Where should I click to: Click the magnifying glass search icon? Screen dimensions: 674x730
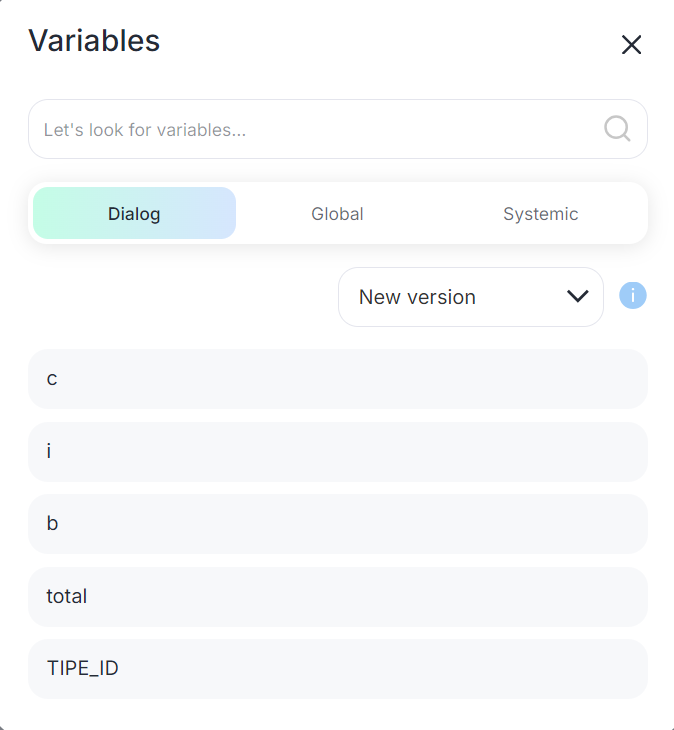pyautogui.click(x=617, y=129)
